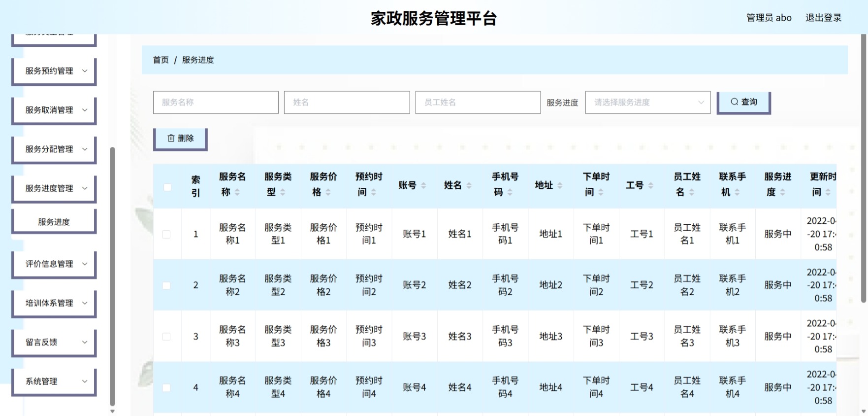Sort by 员工姓名 column icon
The image size is (868, 416).
(x=692, y=192)
